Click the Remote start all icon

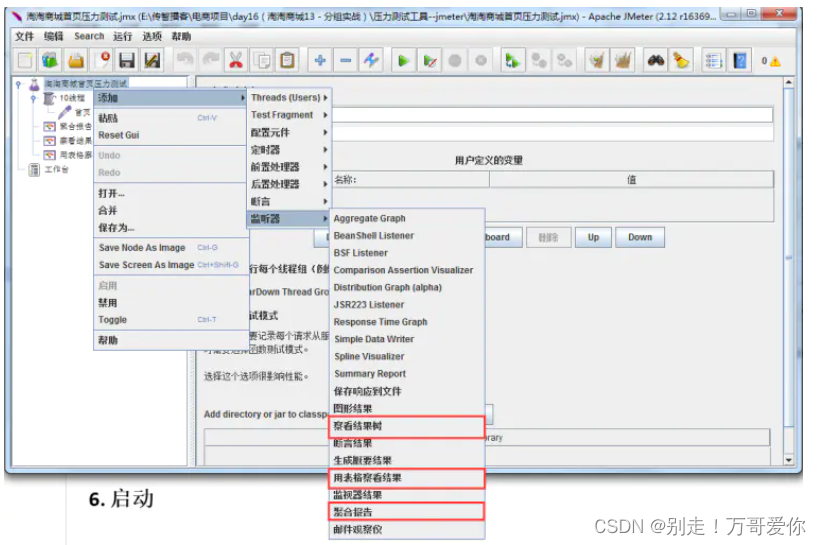point(513,61)
